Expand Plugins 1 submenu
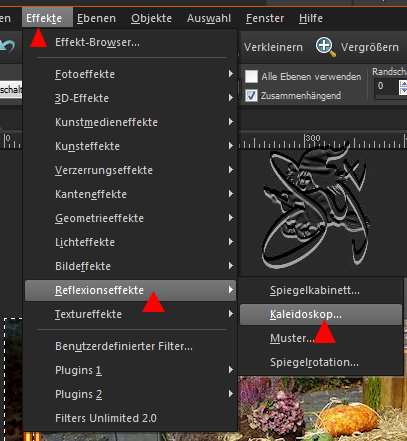407x441 pixels. point(130,370)
